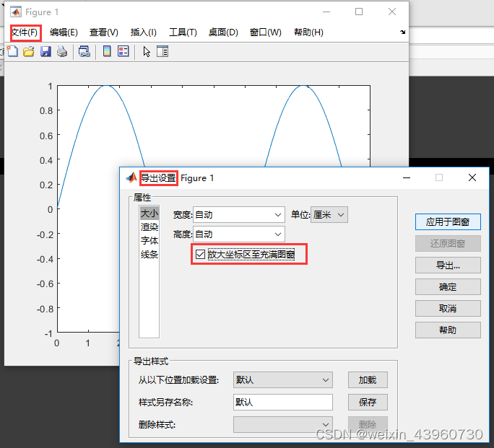The height and width of the screenshot is (448, 494).
Task: Close the export settings dialog
Action: pyautogui.click(x=472, y=177)
